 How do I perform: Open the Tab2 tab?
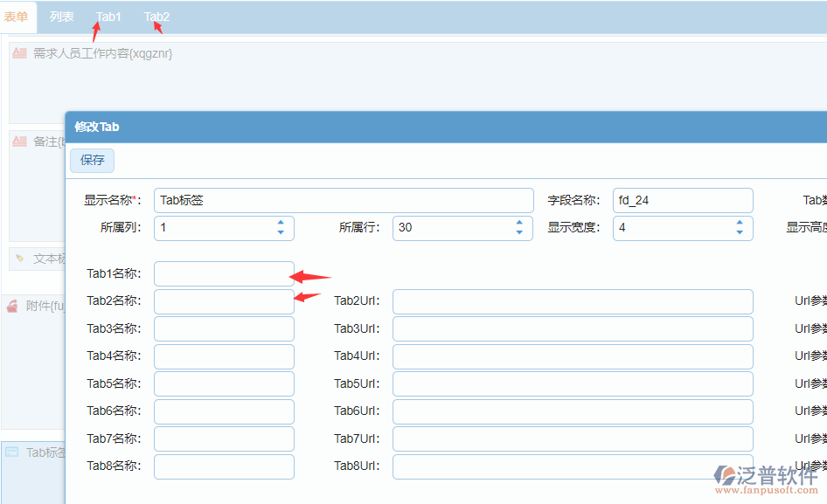coord(156,16)
